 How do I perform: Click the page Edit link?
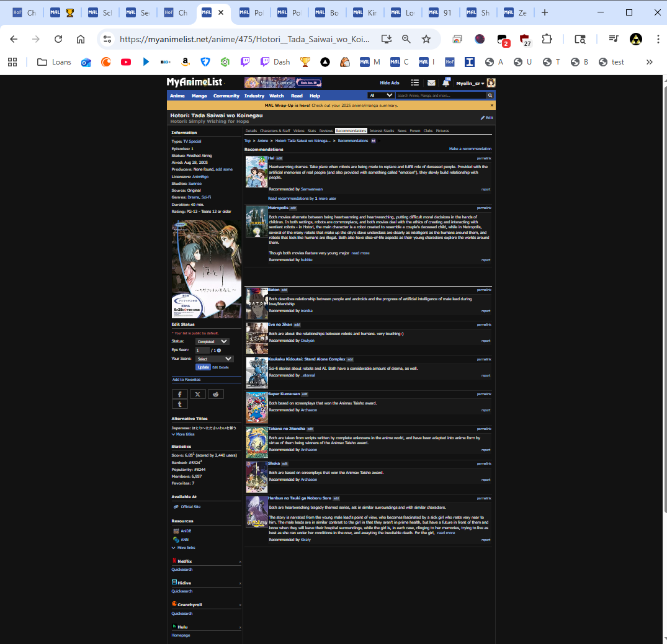point(487,118)
